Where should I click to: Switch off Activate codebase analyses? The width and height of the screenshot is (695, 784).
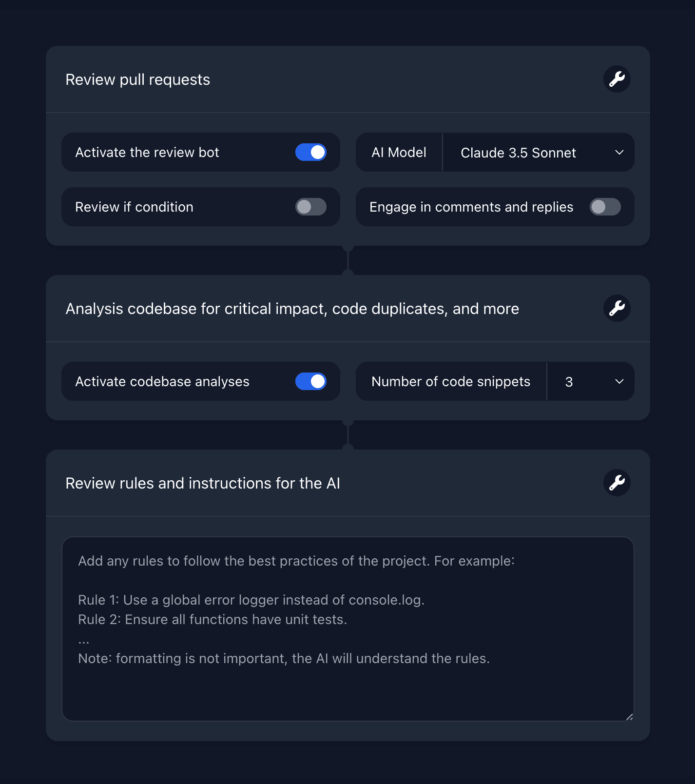pyautogui.click(x=311, y=381)
